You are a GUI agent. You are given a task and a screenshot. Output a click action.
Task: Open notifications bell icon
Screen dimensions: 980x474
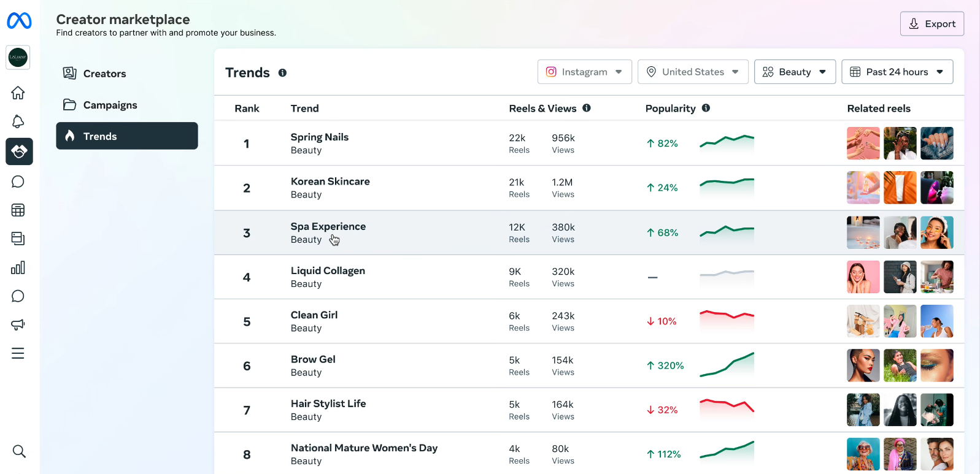(18, 121)
